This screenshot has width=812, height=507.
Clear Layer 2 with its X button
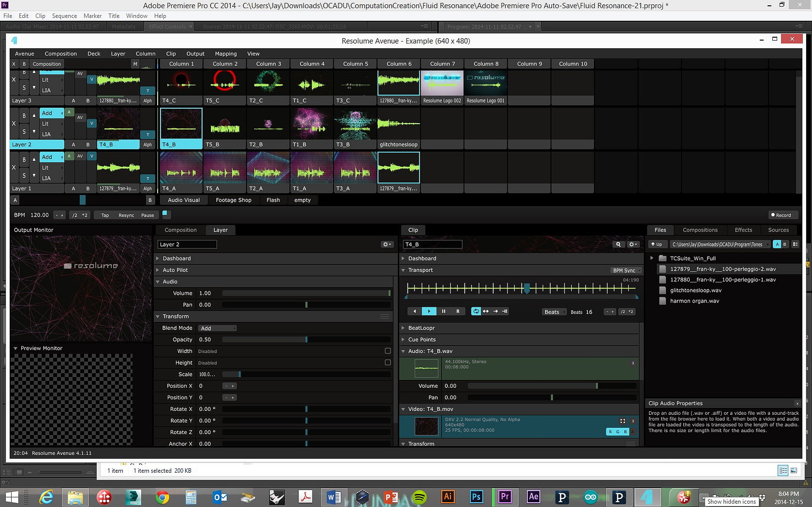point(14,123)
